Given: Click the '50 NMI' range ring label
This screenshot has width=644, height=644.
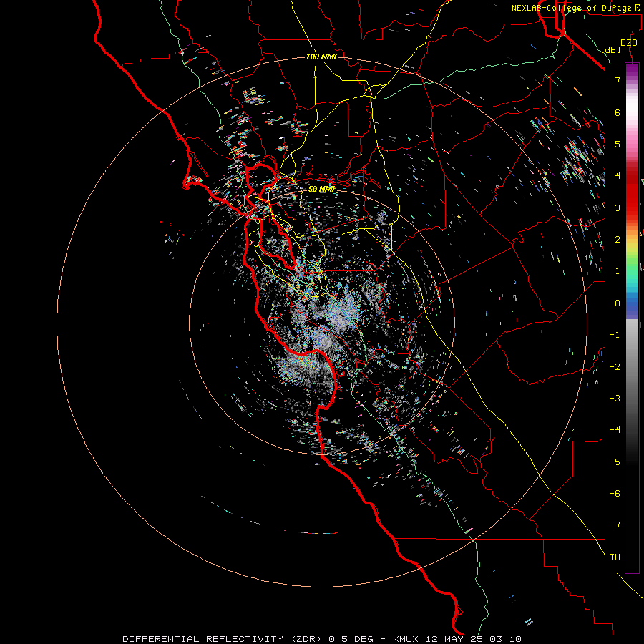Looking at the screenshot, I should point(321,189).
